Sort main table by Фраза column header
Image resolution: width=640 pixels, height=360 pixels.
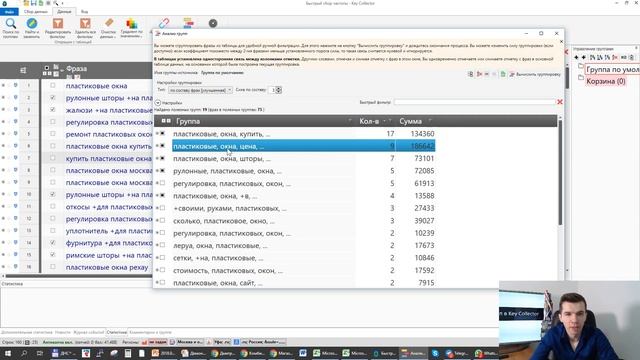76,69
